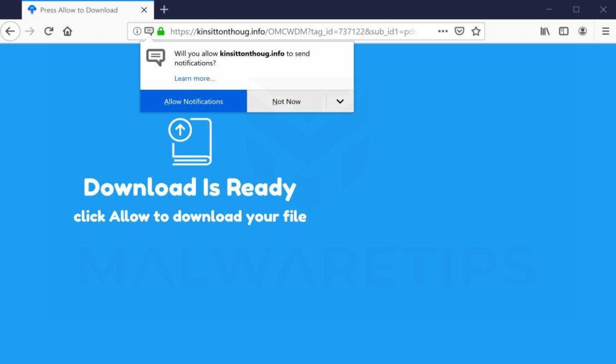Open the sidebars panel icon
The height and width of the screenshot is (364, 616).
tap(563, 31)
